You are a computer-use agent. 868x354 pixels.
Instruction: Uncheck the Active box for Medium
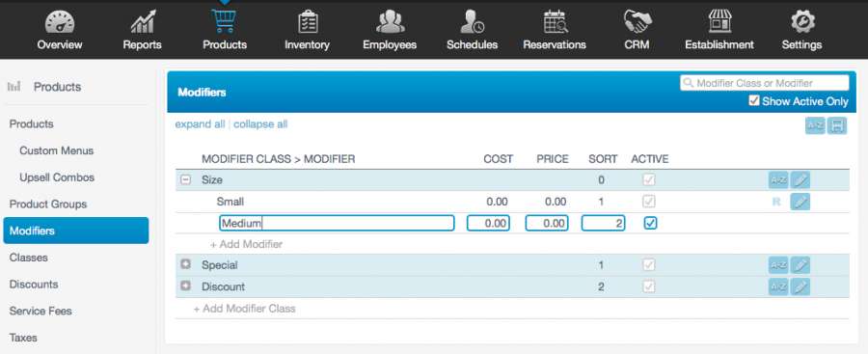pyautogui.click(x=650, y=223)
